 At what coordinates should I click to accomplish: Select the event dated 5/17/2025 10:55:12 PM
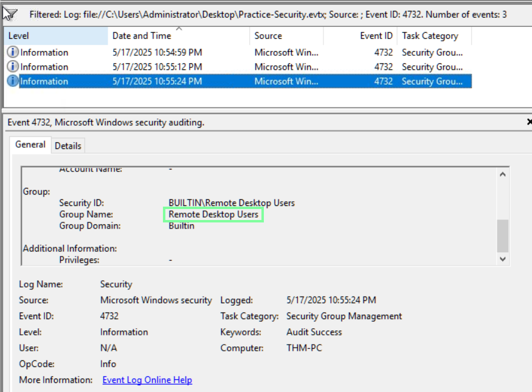(x=157, y=67)
